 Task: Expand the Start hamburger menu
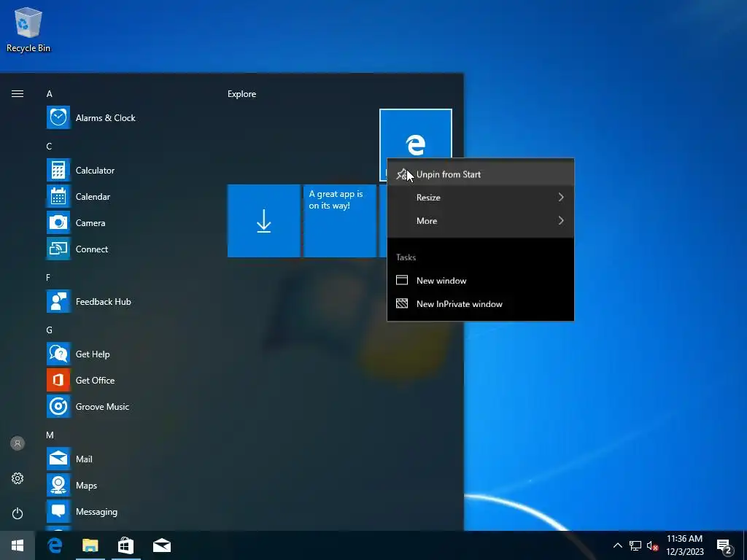pos(18,94)
